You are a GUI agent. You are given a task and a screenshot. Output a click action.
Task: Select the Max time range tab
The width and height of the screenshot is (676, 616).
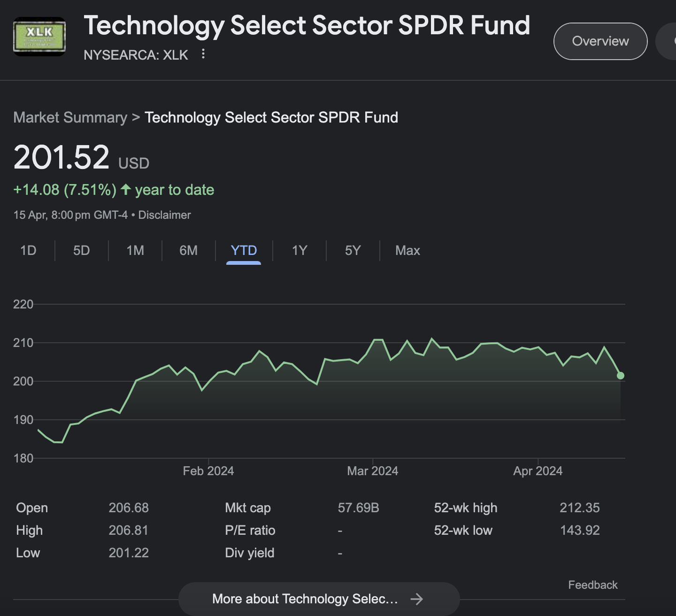[x=407, y=250]
